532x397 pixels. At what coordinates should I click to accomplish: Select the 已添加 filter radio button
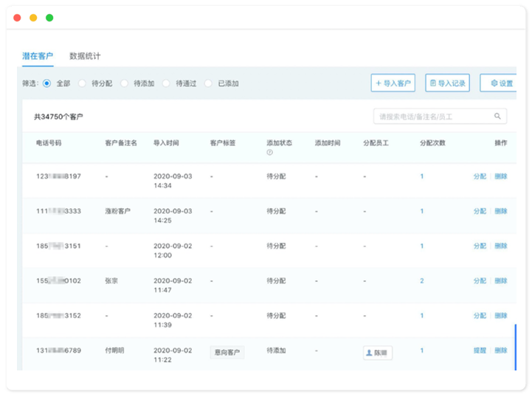pyautogui.click(x=209, y=83)
